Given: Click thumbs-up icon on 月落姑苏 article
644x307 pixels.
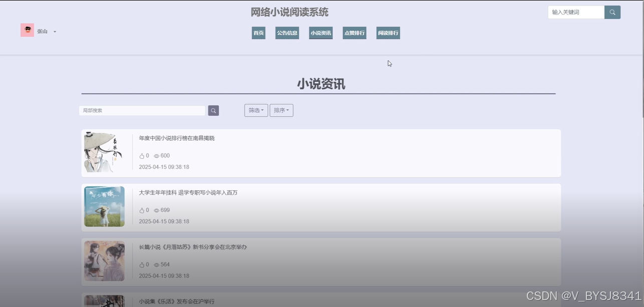Looking at the screenshot, I should (142, 265).
